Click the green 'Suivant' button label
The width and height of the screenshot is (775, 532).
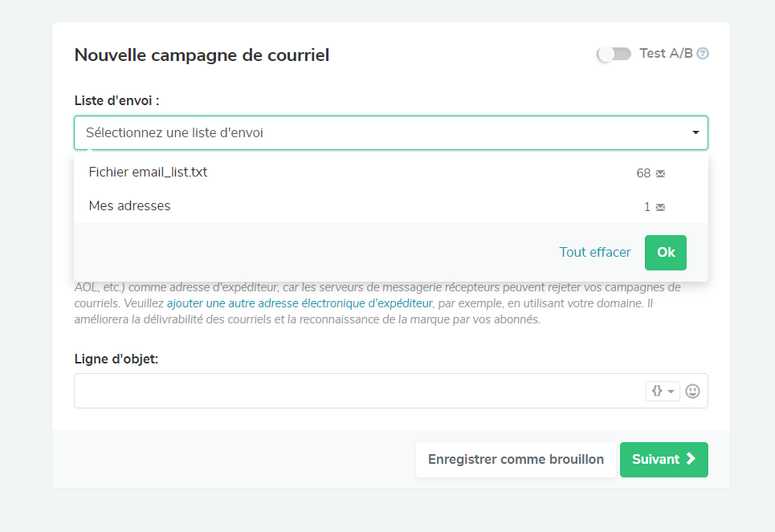click(x=656, y=460)
